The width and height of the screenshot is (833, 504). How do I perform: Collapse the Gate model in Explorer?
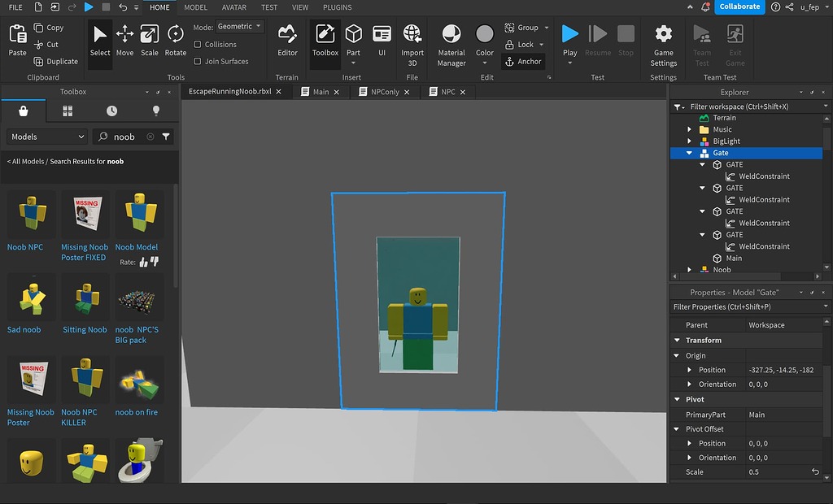689,153
